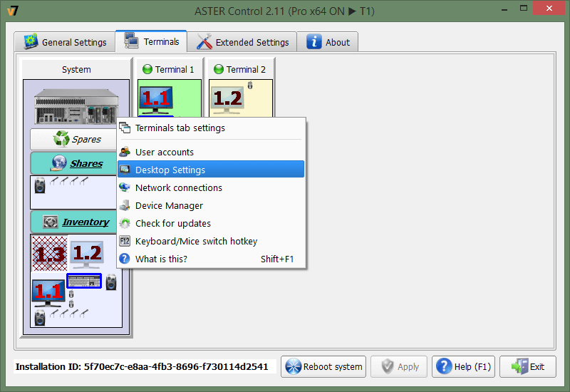Click the Terminal 1 header with green status light
The height and width of the screenshot is (392, 570).
tap(169, 69)
